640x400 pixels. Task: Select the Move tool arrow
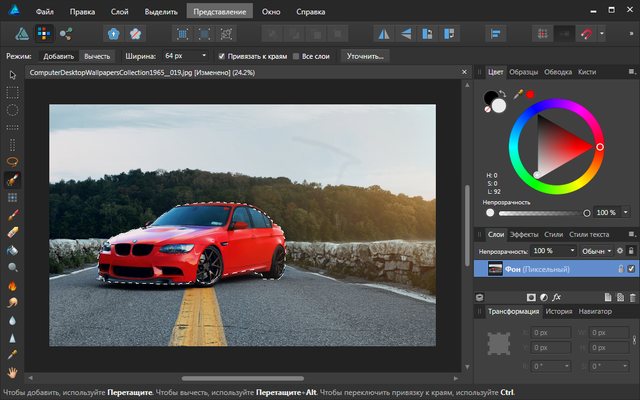12,74
